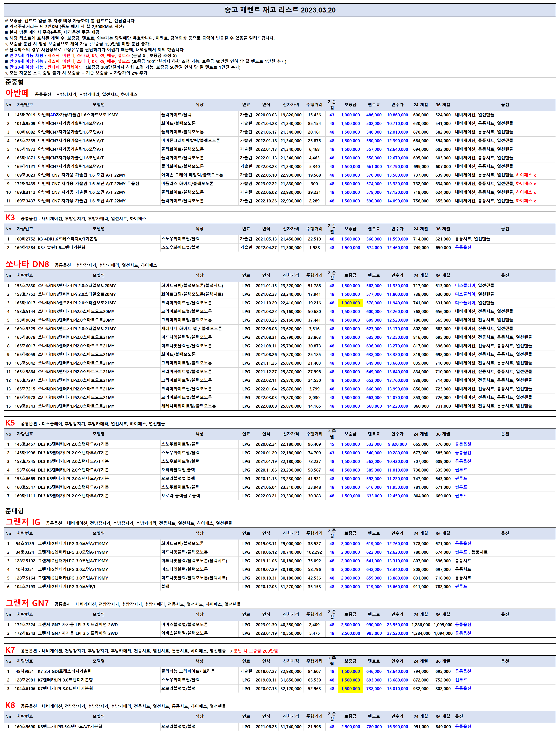Click 썬루프 link for 그랜저 104호7193 row
Screen dimensions: 560x737
(461, 586)
